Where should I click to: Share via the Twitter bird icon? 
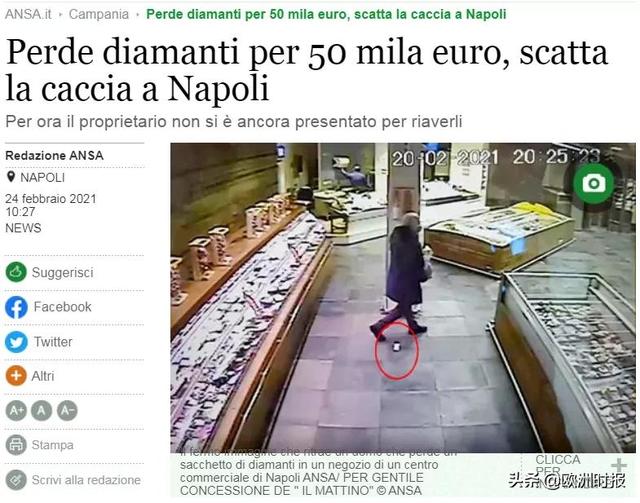(16, 342)
